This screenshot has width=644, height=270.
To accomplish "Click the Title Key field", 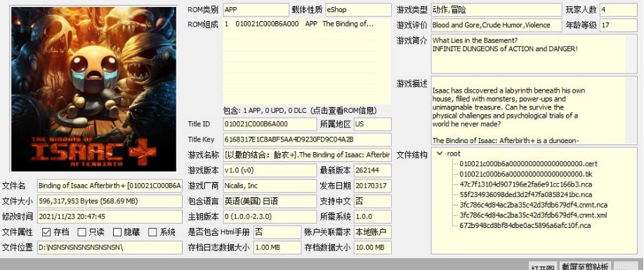I will [307, 140].
